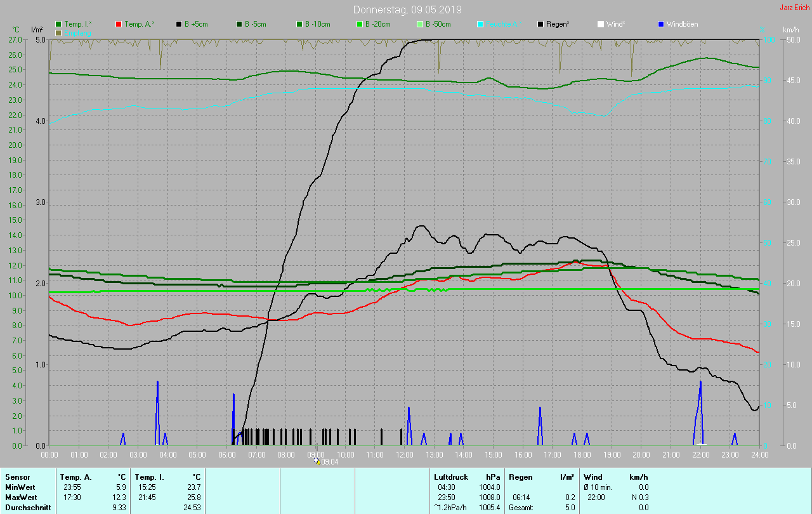Click the Temp. A. average 9.33

tap(119, 508)
